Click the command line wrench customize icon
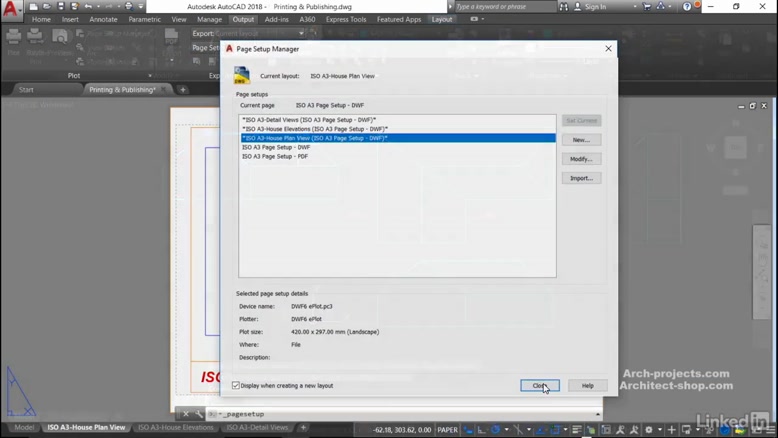The width and height of the screenshot is (778, 438). (x=199, y=414)
